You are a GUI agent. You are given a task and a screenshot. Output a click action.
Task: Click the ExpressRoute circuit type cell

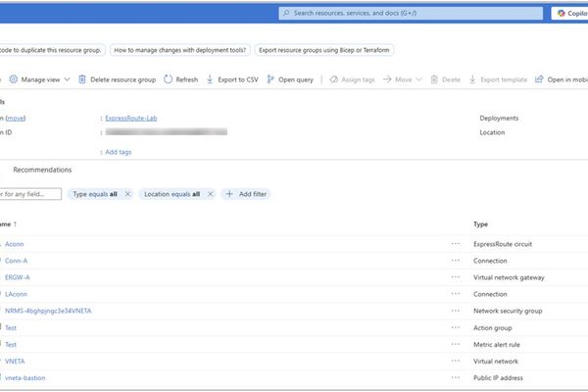point(503,244)
